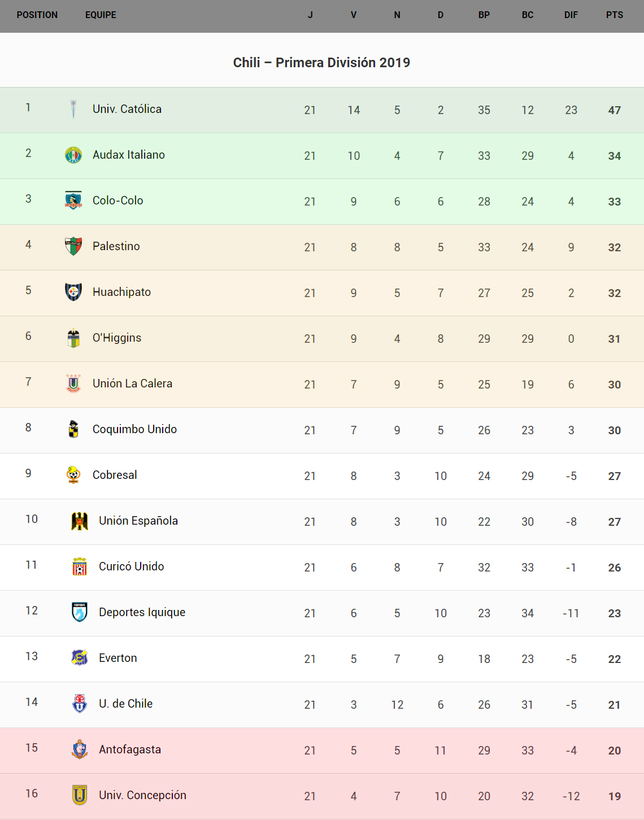Open the Antofagasta team name link
644x820 pixels.
[130, 749]
